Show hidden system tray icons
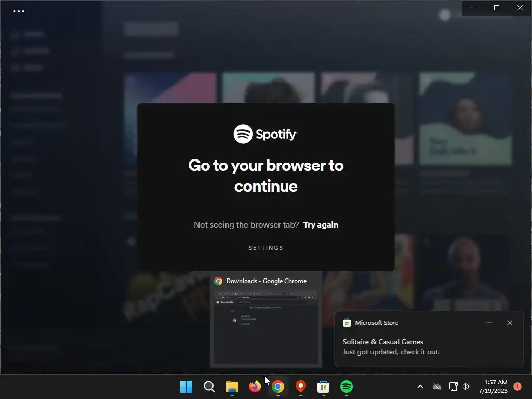Viewport: 532px width, 399px height. coord(420,387)
